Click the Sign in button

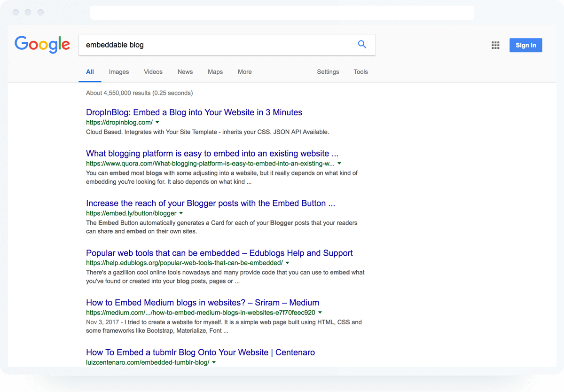(x=525, y=45)
